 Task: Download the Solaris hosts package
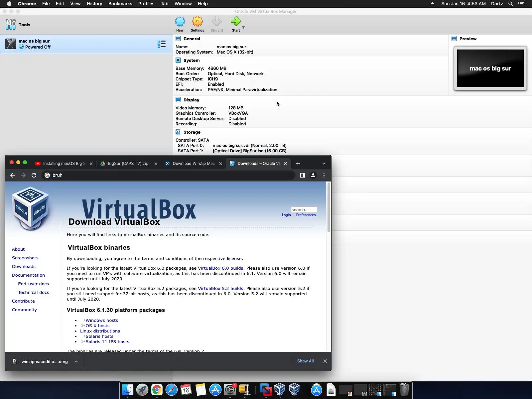pyautogui.click(x=99, y=336)
